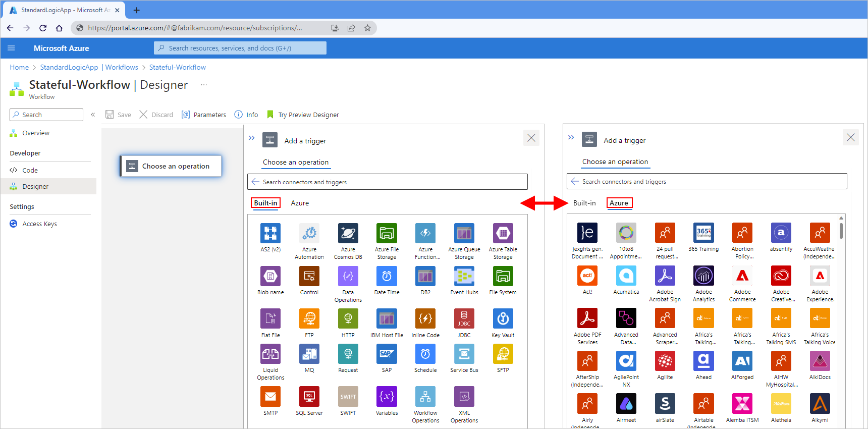The width and height of the screenshot is (868, 429).
Task: Open the SQL Server connector
Action: coord(309,397)
